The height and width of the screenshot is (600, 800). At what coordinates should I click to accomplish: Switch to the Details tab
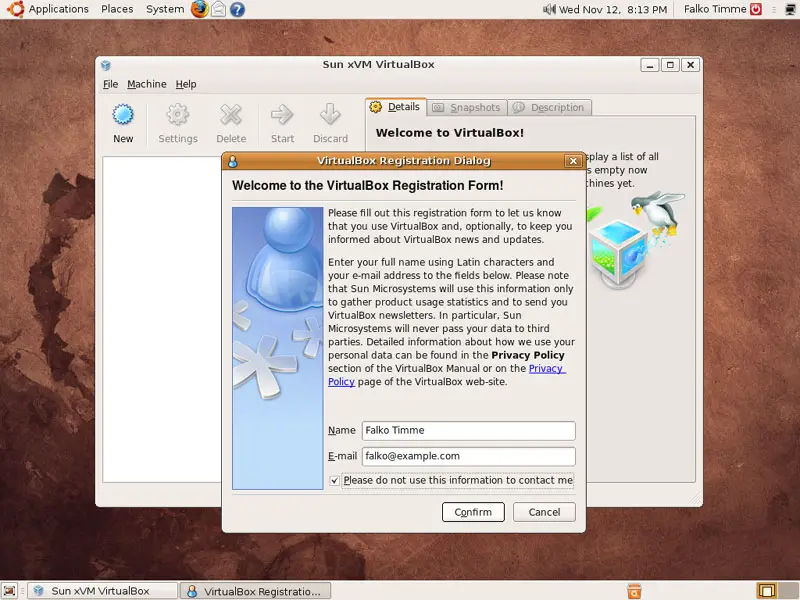[396, 107]
